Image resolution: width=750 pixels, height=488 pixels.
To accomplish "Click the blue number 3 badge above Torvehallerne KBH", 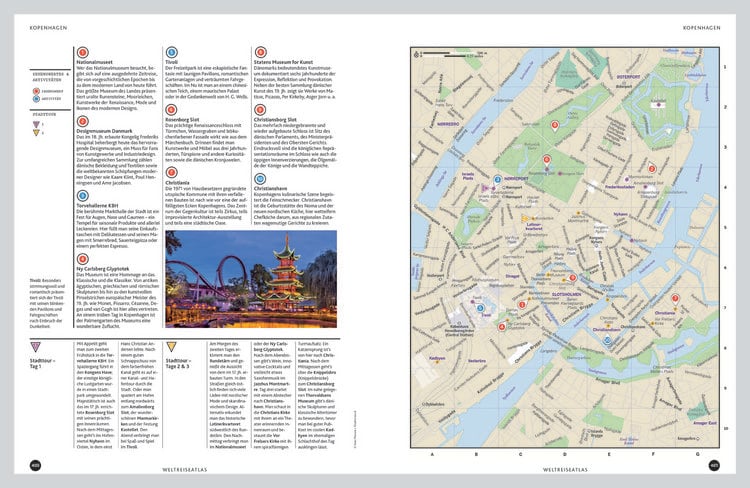I will (x=82, y=196).
